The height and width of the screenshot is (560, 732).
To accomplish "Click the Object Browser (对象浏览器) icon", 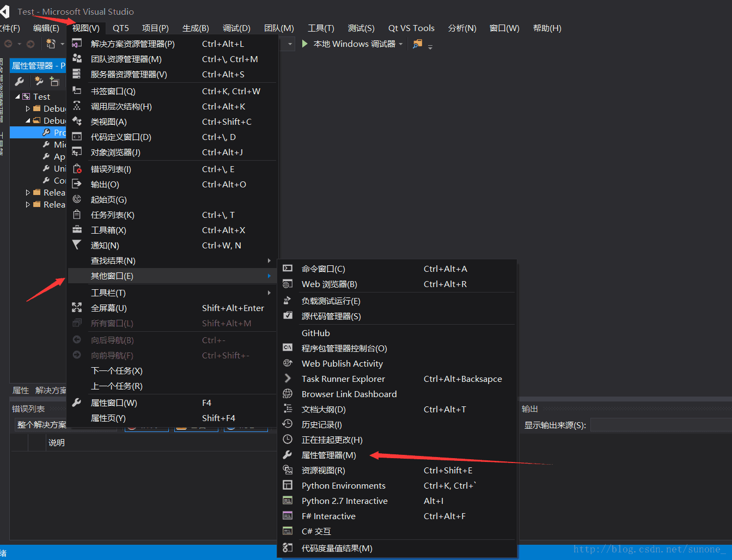I will (x=77, y=151).
